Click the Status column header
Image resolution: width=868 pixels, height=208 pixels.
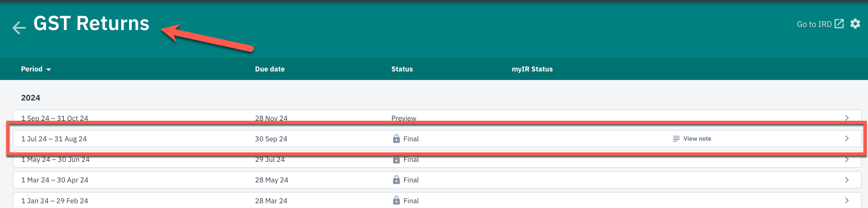402,69
